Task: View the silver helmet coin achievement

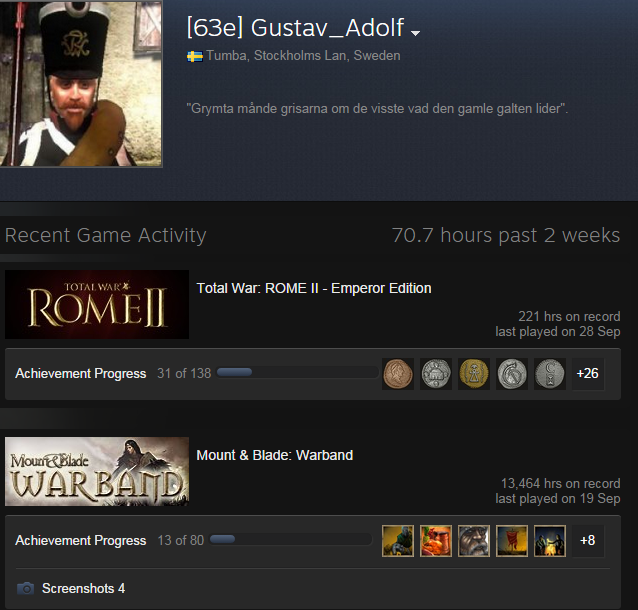Action: point(512,374)
